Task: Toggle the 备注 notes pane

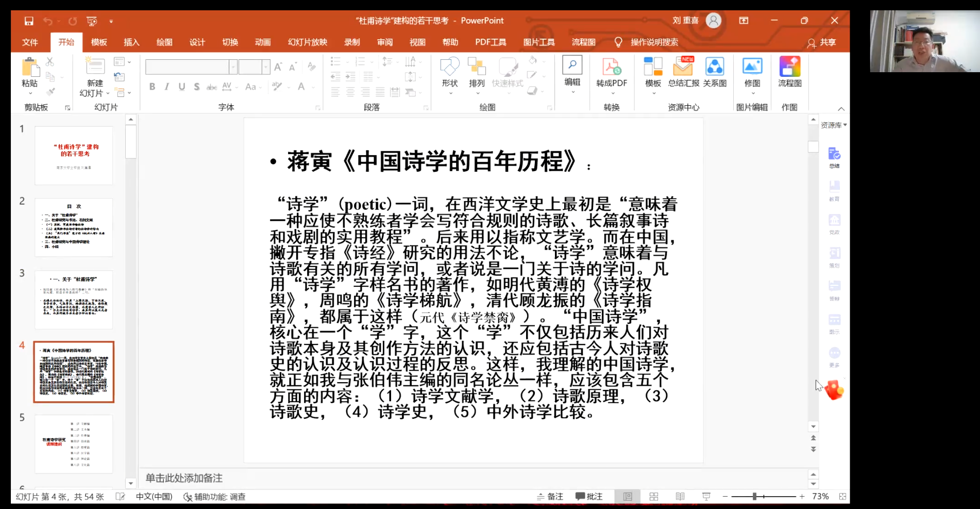Action: point(550,497)
